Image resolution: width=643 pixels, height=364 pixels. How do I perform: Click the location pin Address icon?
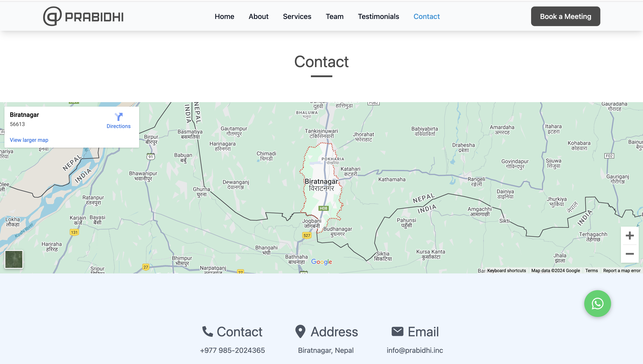(300, 331)
